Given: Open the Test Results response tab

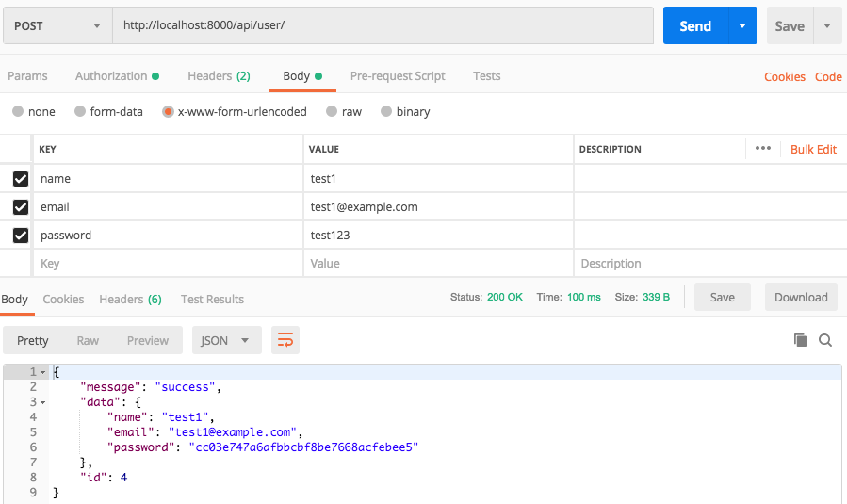Looking at the screenshot, I should coord(212,300).
